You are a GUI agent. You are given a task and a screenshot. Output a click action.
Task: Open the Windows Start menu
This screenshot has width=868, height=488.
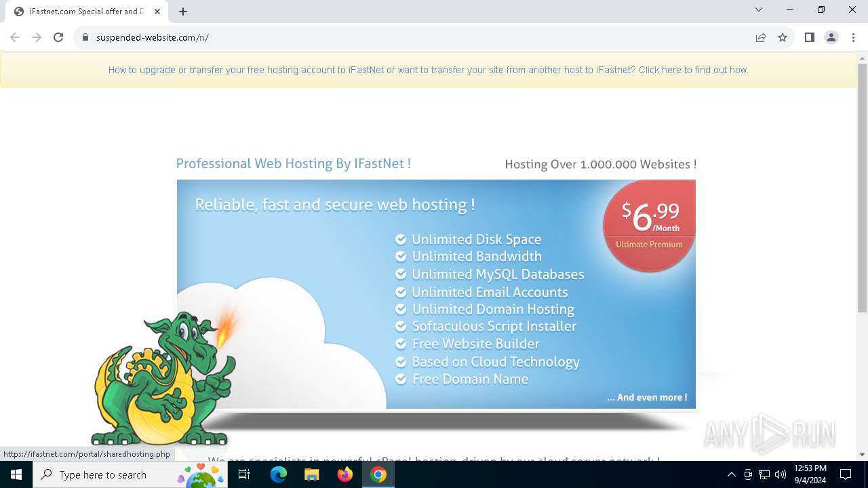(16, 474)
